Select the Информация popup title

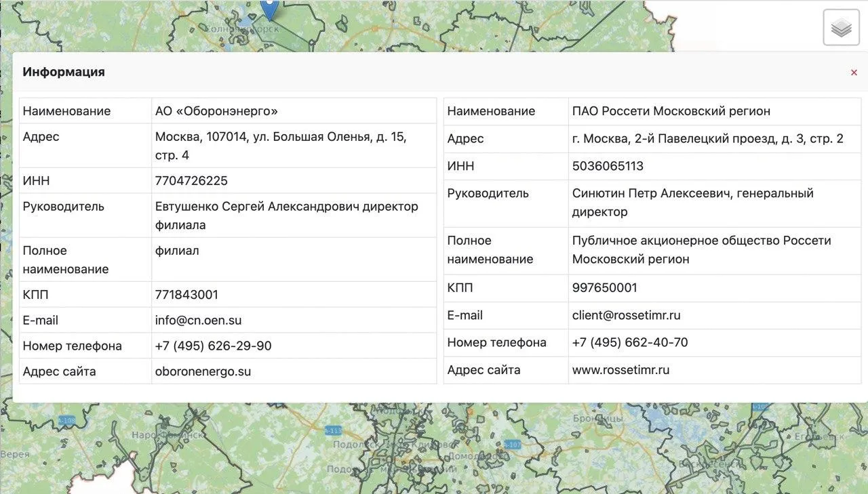click(x=64, y=72)
